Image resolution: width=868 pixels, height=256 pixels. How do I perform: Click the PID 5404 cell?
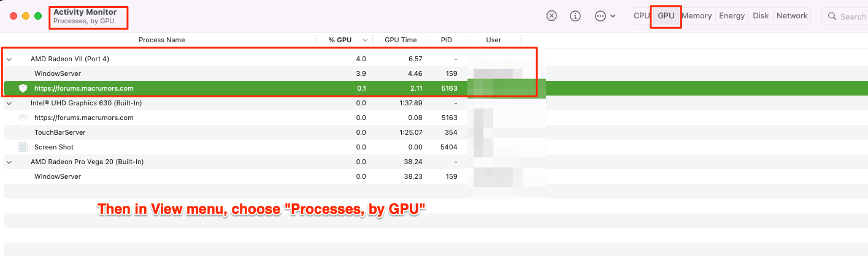click(x=449, y=147)
